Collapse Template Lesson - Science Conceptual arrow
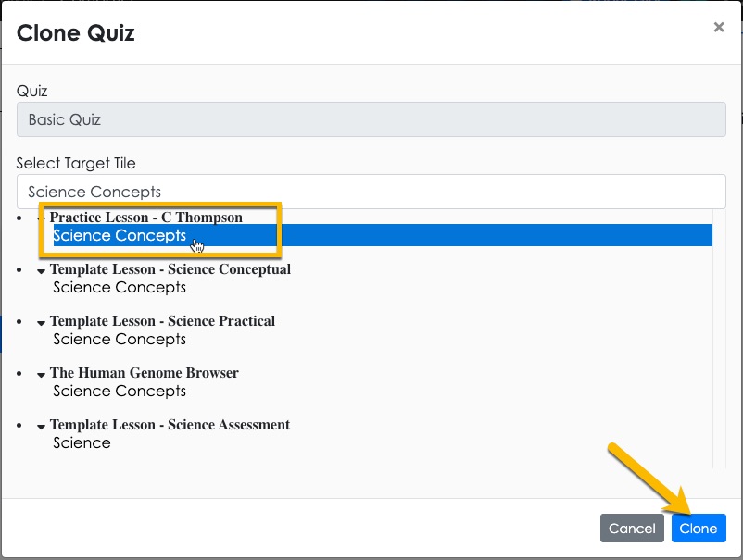This screenshot has width=743, height=560. point(41,271)
